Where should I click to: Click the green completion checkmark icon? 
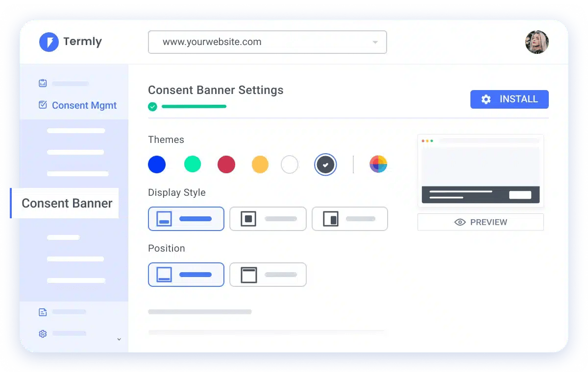152,107
